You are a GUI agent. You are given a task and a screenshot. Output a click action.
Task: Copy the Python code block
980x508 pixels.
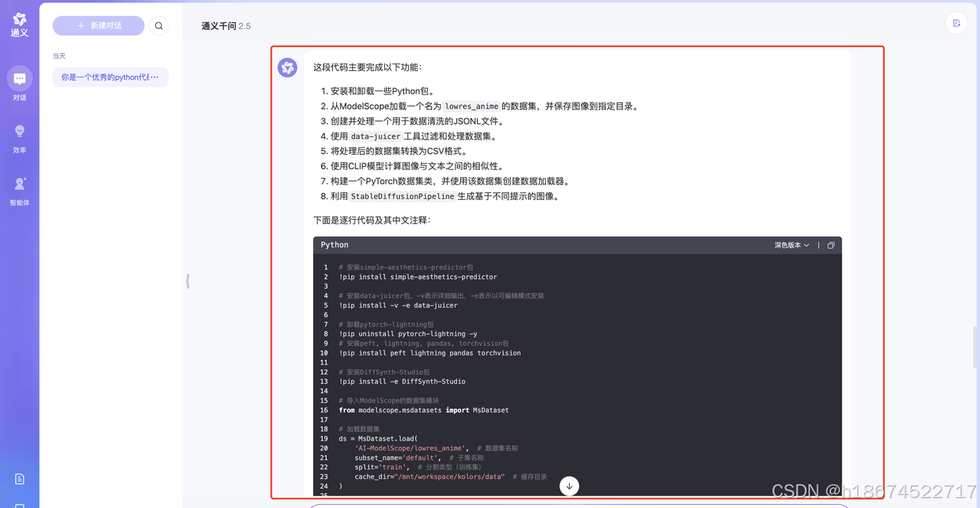click(x=831, y=245)
